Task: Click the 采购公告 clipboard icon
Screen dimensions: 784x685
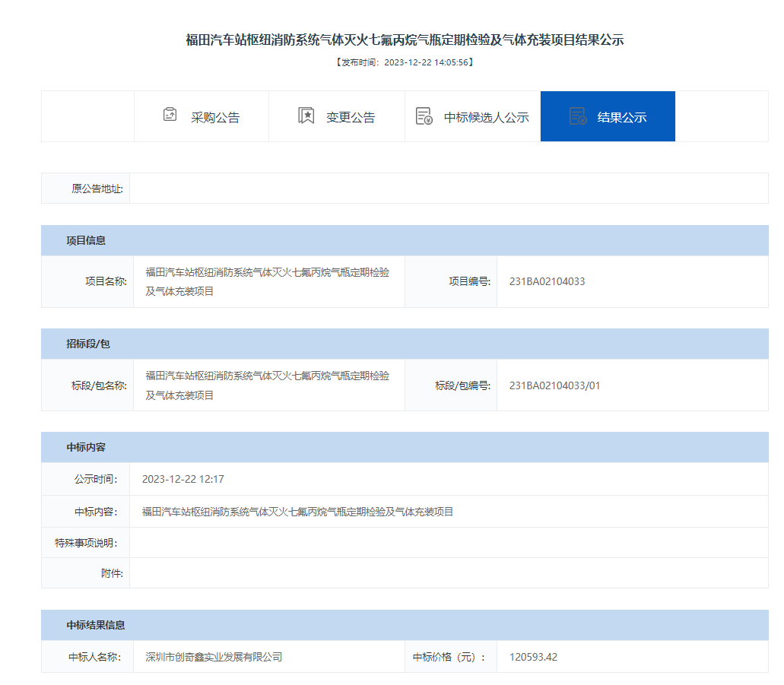Action: [x=170, y=115]
